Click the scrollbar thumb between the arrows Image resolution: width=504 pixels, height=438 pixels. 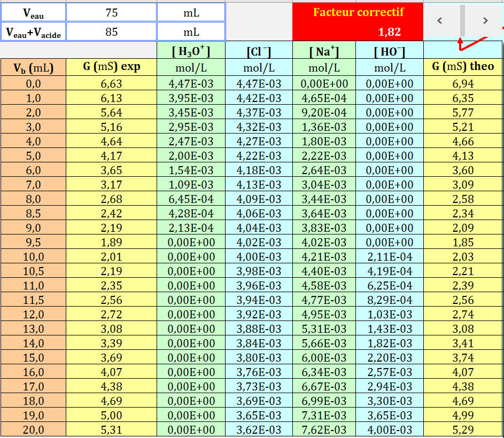point(462,21)
